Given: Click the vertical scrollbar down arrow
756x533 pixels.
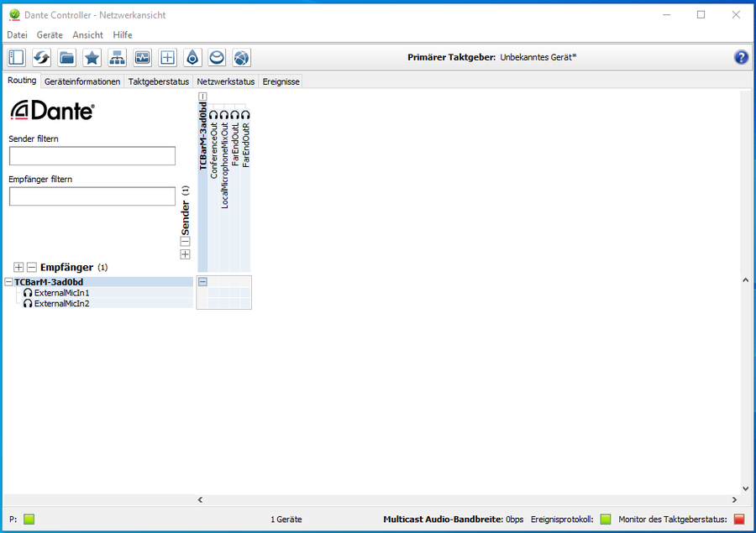Looking at the screenshot, I should 745,489.
